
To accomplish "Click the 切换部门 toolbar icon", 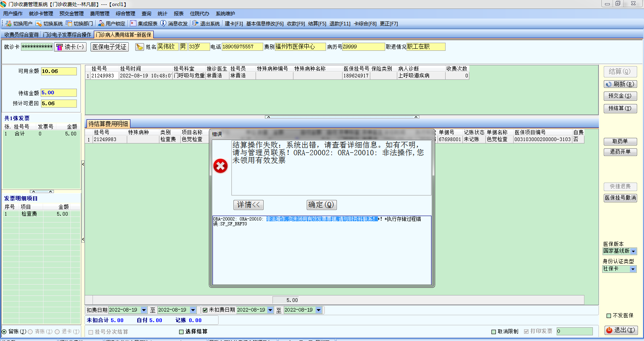I will pyautogui.click(x=69, y=23).
